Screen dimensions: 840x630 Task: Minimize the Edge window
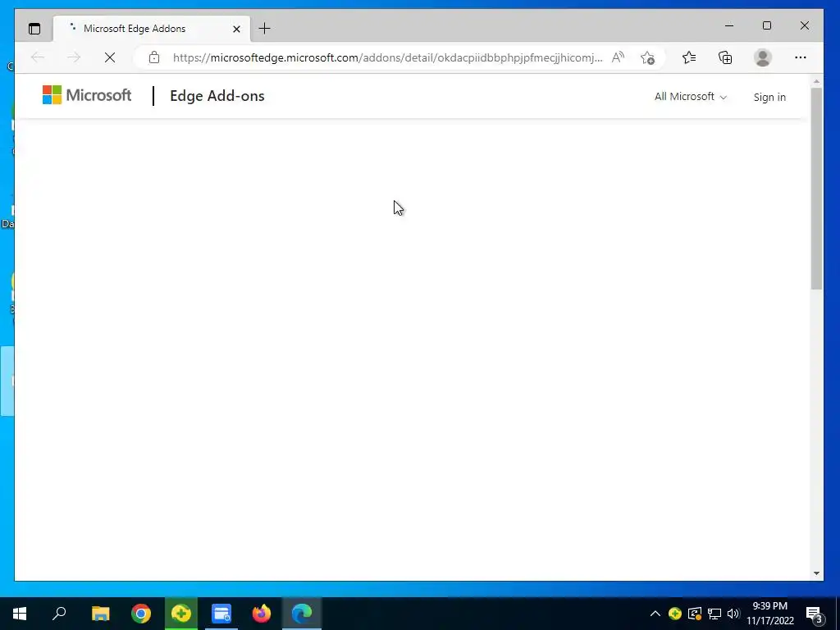729,25
